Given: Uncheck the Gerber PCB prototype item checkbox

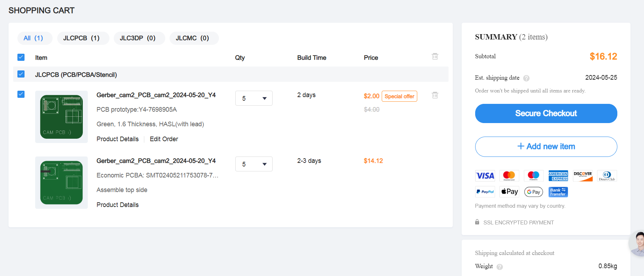Looking at the screenshot, I should click(21, 94).
